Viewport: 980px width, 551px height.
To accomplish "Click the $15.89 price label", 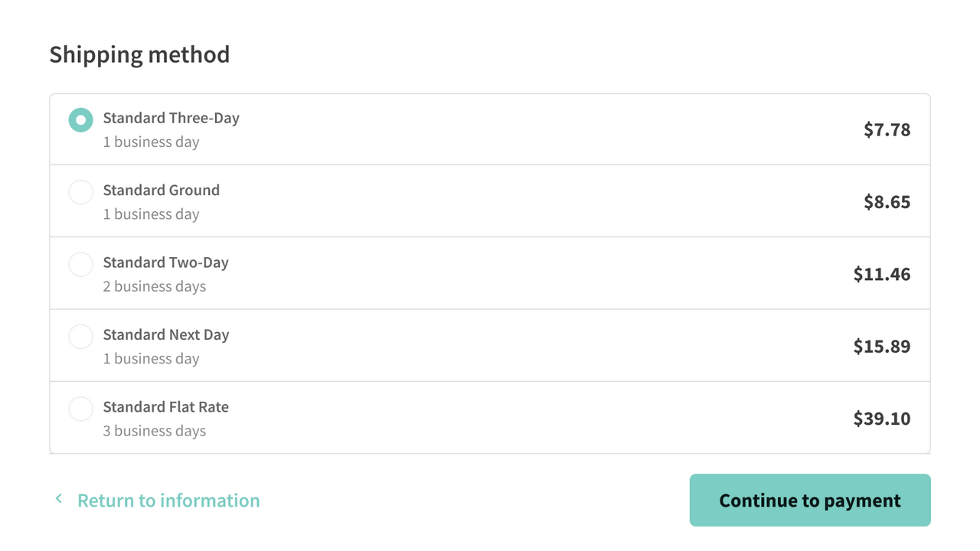I will [882, 346].
